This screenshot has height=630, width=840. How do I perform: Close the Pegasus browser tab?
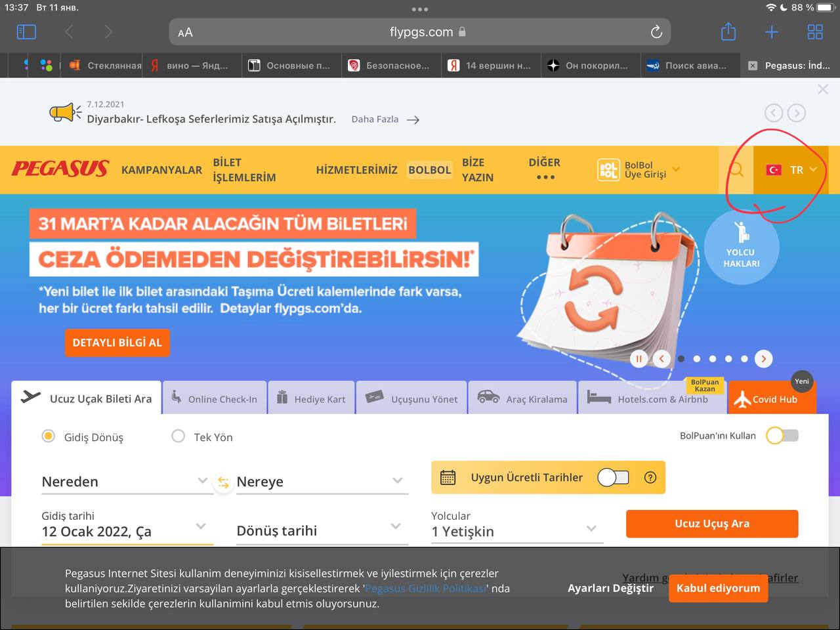[753, 66]
